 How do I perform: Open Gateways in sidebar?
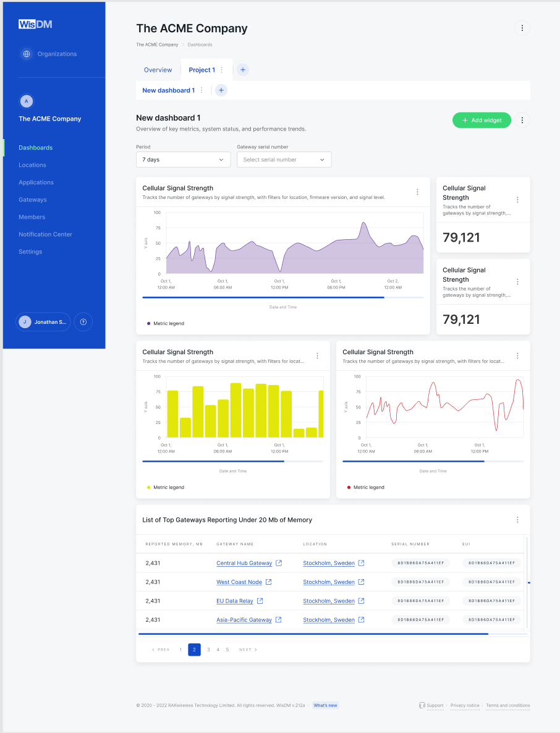point(33,200)
